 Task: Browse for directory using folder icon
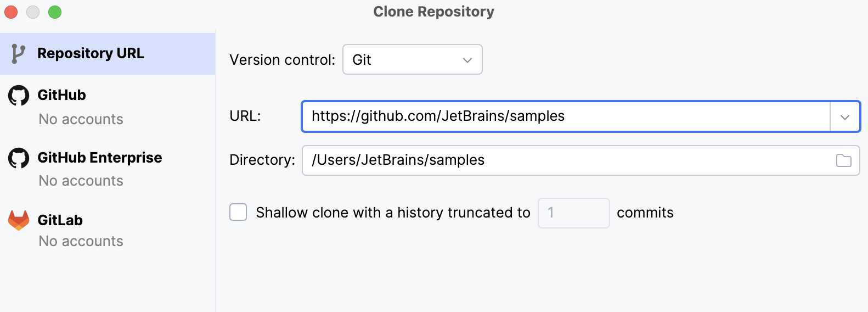click(843, 160)
